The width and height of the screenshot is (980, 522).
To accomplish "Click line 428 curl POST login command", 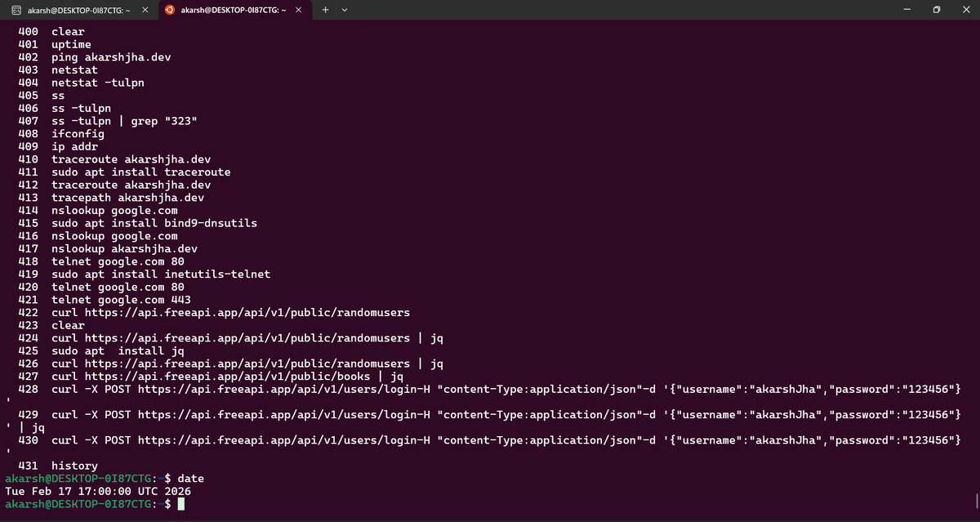I will (x=490, y=389).
